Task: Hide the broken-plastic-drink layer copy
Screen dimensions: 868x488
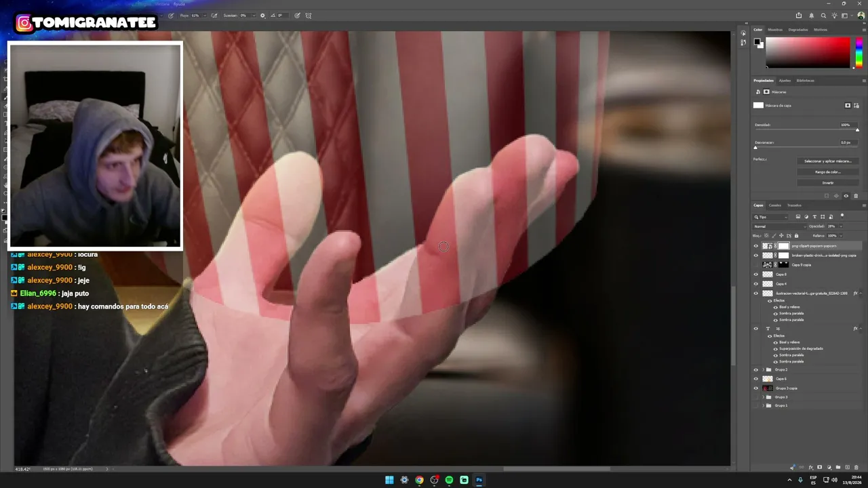Action: point(756,256)
